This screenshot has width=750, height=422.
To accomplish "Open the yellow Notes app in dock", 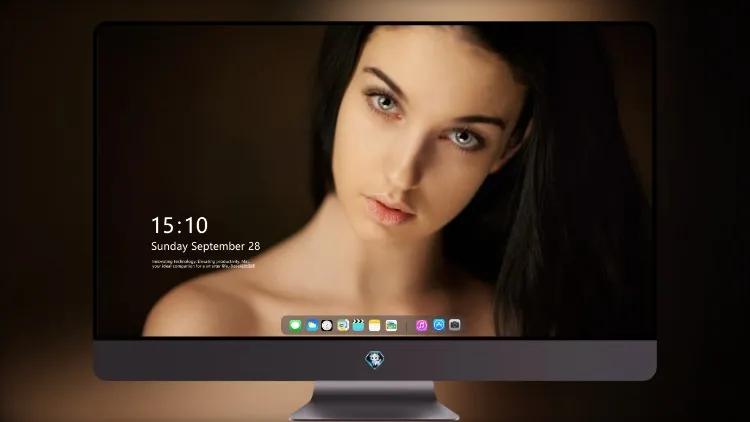I will click(375, 325).
